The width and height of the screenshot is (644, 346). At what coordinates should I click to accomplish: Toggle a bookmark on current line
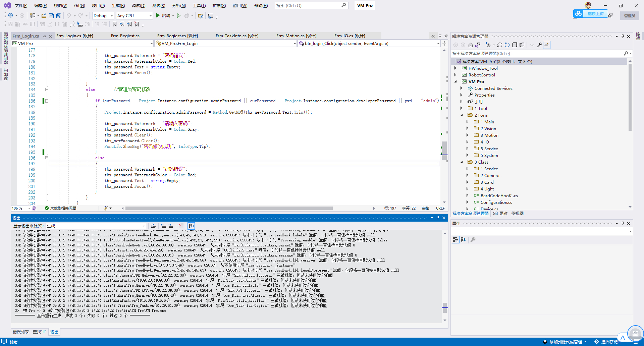point(115,24)
